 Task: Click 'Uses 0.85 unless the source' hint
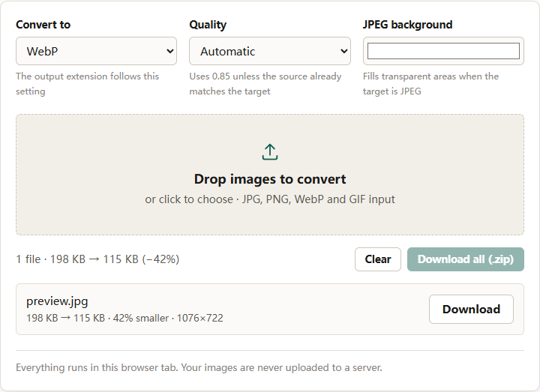coord(265,84)
